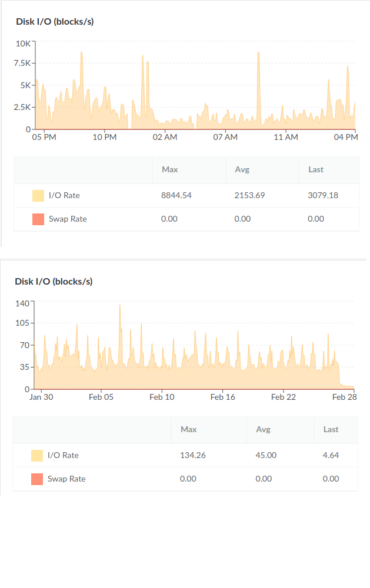Toggle the I/O Rate series in bottom legend
Viewport: 370px width, 588px height.
click(63, 455)
